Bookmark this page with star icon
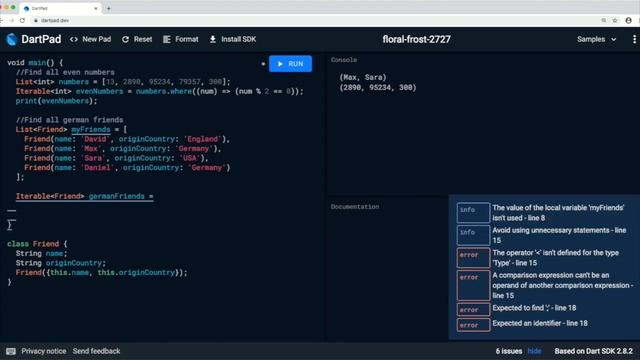Viewport: 640px width, 360px height. (615, 20)
